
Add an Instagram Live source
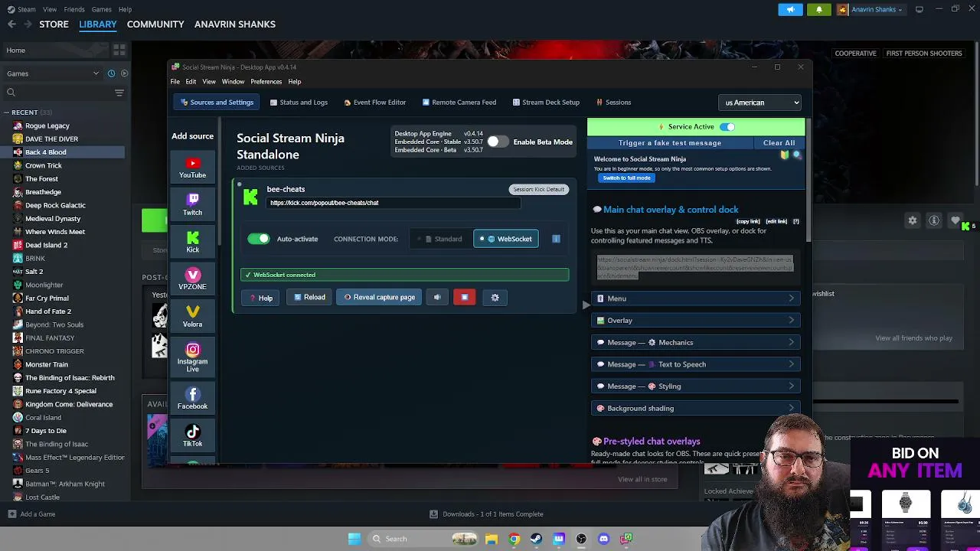192,357
